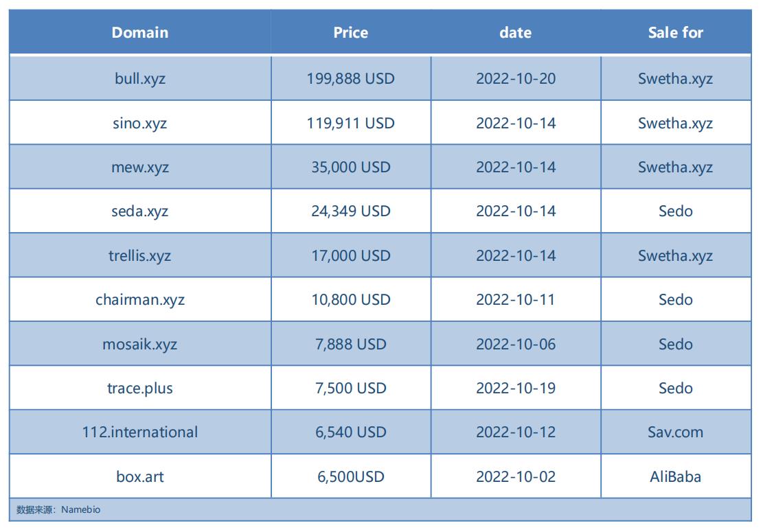Select the seda.xyz domain cell
This screenshot has width=763, height=532.
click(140, 211)
